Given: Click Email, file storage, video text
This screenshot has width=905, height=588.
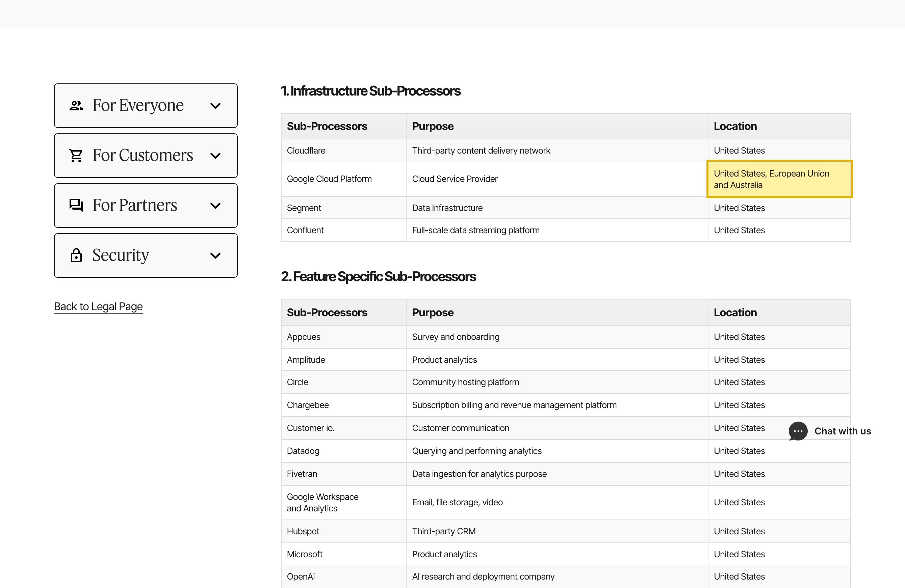Looking at the screenshot, I should 457,503.
